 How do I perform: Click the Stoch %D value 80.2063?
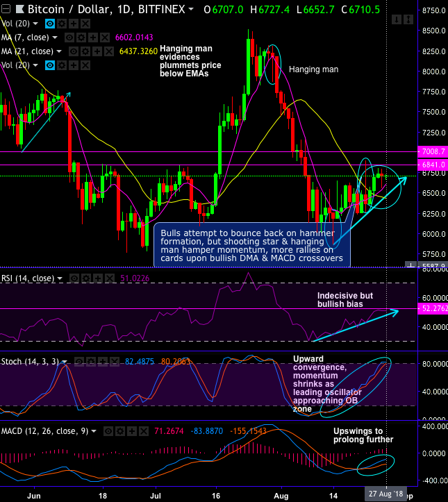(x=176, y=362)
